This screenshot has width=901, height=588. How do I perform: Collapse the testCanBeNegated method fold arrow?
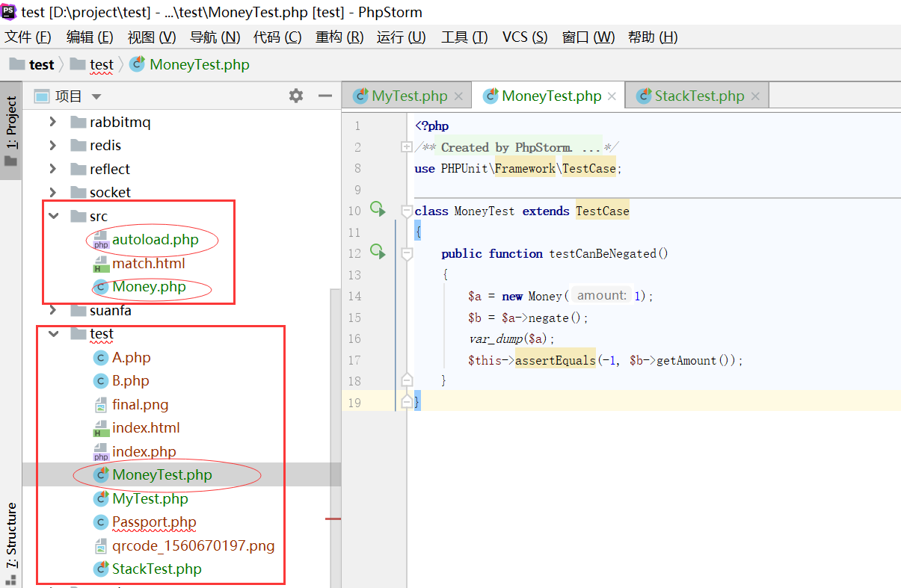(x=407, y=253)
